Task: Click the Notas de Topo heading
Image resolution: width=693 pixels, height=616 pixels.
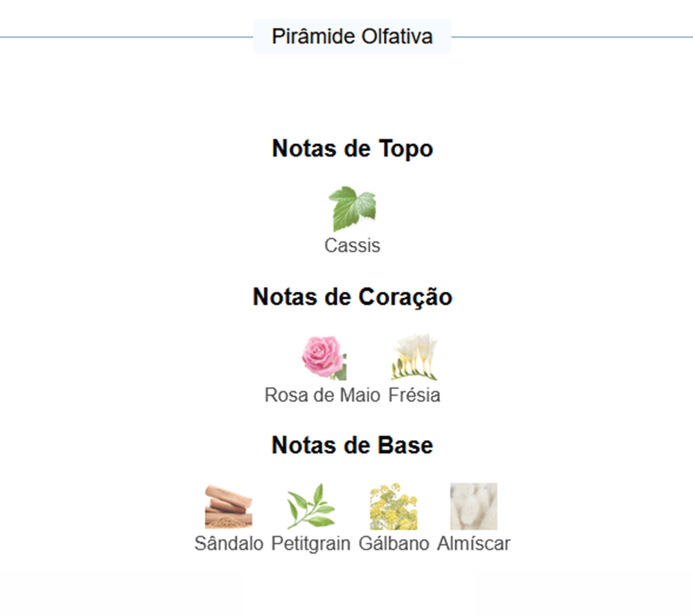Action: point(352,148)
